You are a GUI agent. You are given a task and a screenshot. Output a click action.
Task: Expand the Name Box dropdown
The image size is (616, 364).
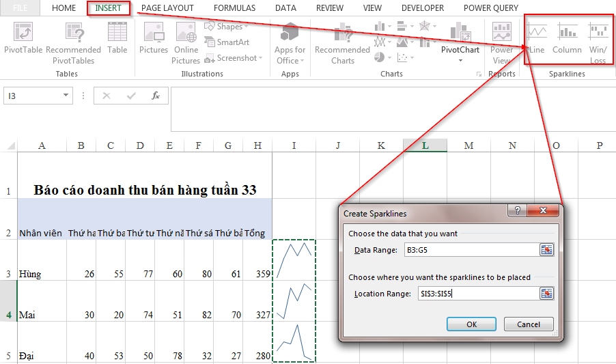click(x=66, y=96)
